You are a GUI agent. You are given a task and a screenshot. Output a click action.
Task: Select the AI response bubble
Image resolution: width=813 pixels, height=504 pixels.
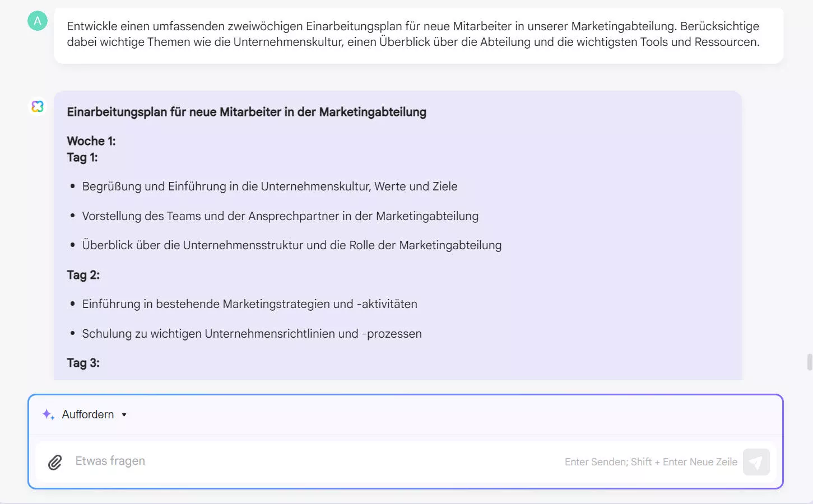(x=397, y=235)
